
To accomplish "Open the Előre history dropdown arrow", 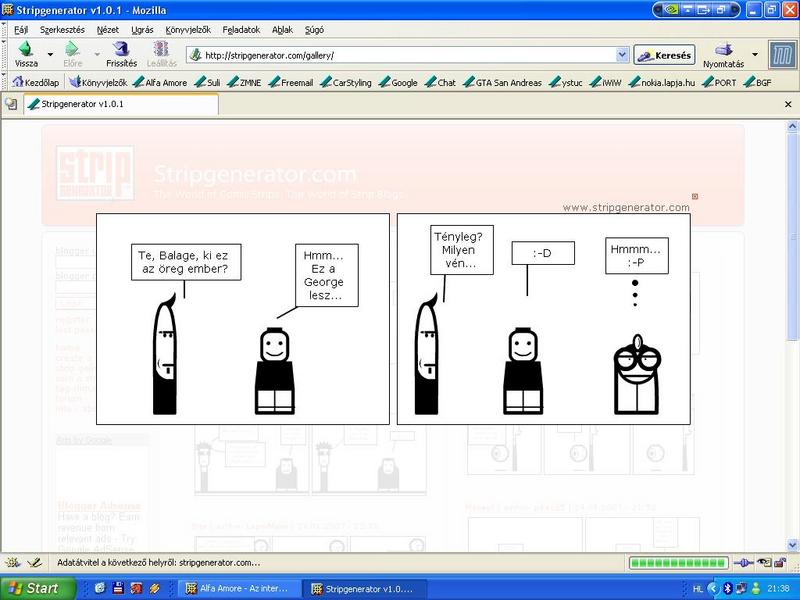I will (97, 54).
